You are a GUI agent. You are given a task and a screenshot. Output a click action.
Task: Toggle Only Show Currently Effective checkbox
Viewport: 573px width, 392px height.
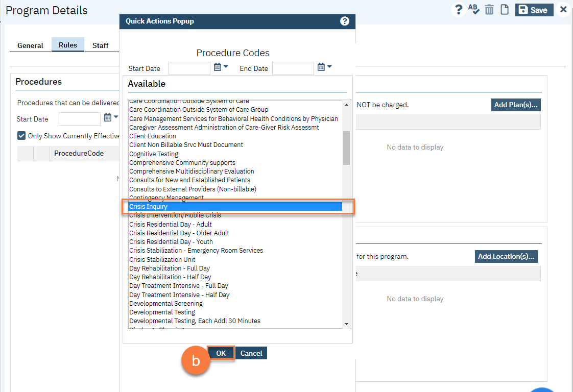click(x=21, y=136)
